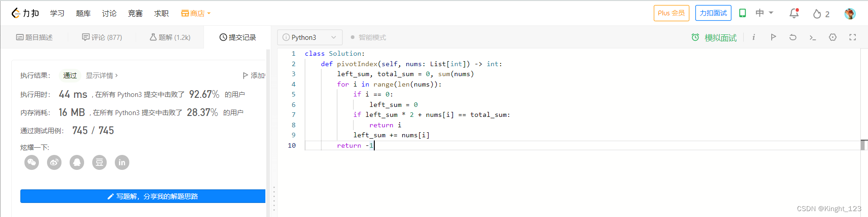Switch to the 题目描述 tab
This screenshot has width=868, height=217.
click(x=34, y=38)
